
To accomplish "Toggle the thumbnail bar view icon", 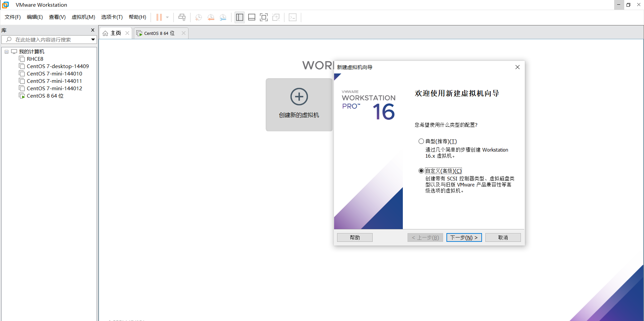I will click(x=252, y=17).
